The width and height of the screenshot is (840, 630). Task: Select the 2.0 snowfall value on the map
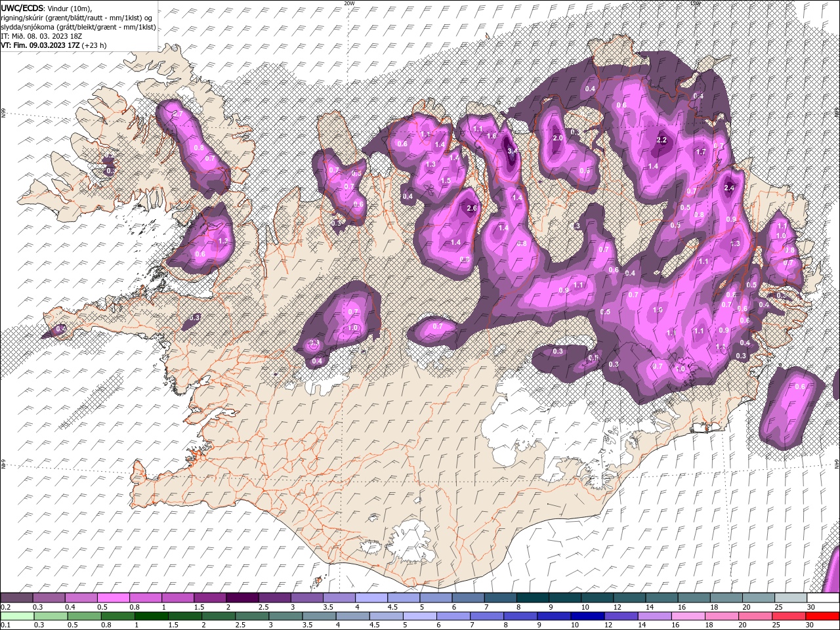tap(558, 138)
